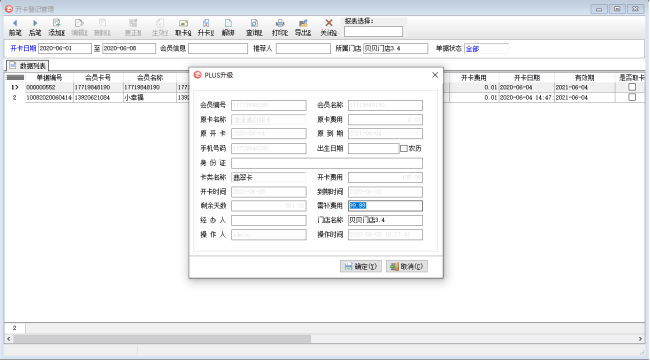Click the 导出 export toolbar icon
650x361 pixels.
303,27
